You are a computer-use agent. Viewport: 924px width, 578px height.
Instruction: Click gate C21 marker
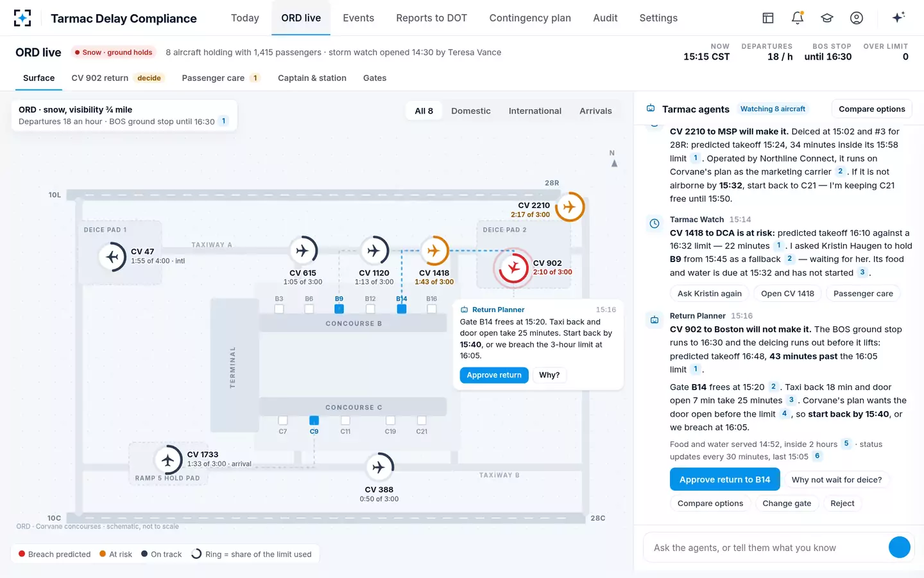click(x=422, y=420)
